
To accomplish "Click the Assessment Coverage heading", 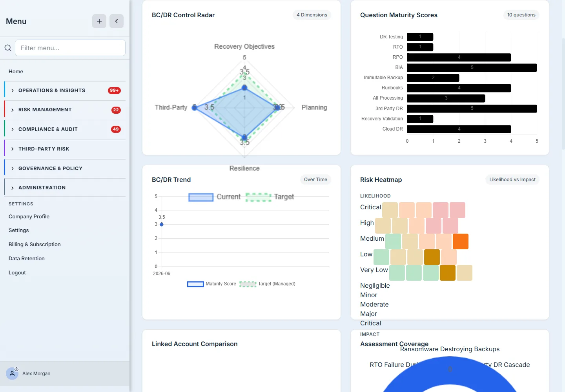I will (394, 344).
